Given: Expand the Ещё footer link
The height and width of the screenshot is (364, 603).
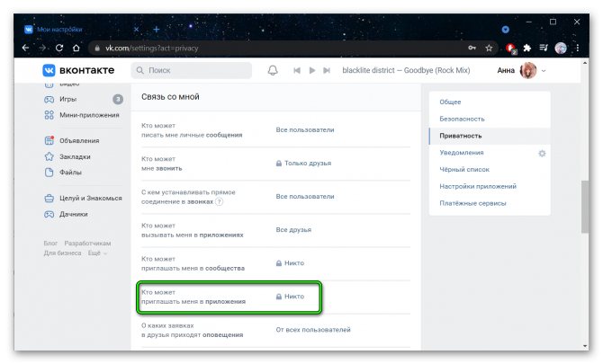Looking at the screenshot, I should pos(96,253).
